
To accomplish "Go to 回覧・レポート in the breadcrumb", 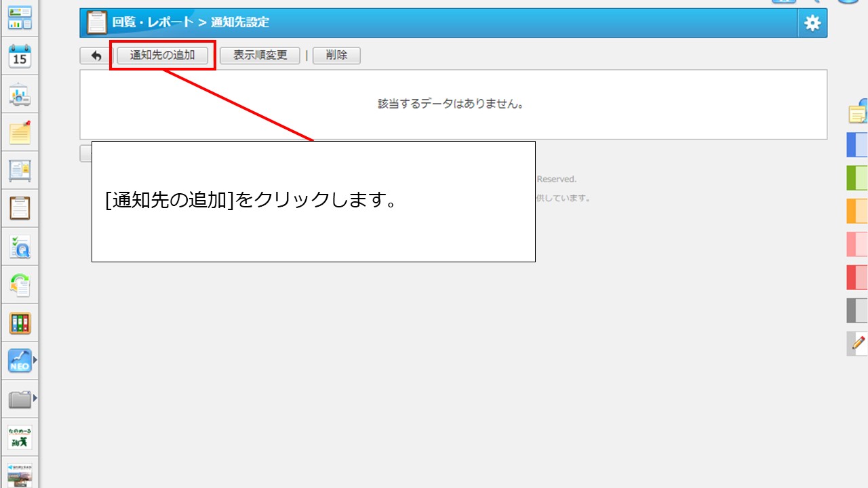I will pyautogui.click(x=153, y=22).
